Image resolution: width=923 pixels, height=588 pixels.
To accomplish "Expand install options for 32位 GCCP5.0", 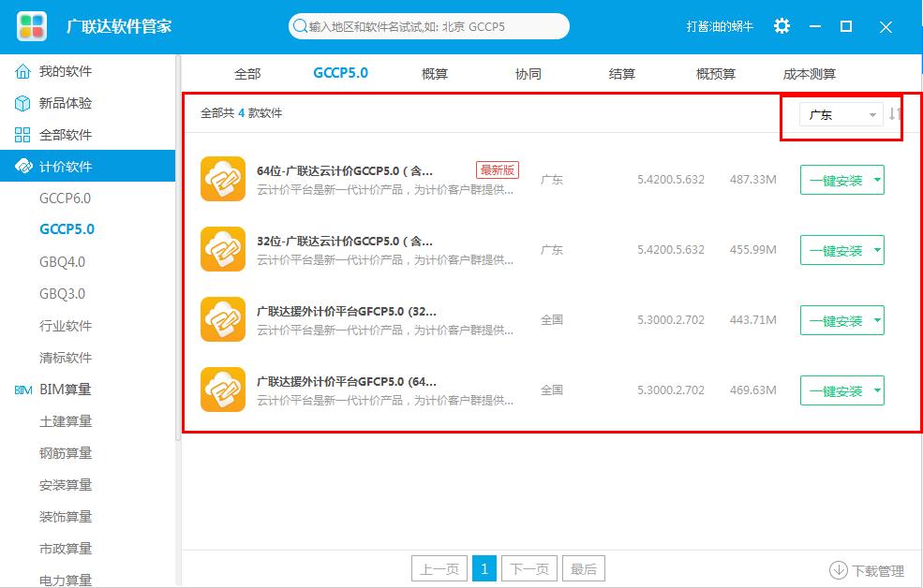I will click(877, 251).
